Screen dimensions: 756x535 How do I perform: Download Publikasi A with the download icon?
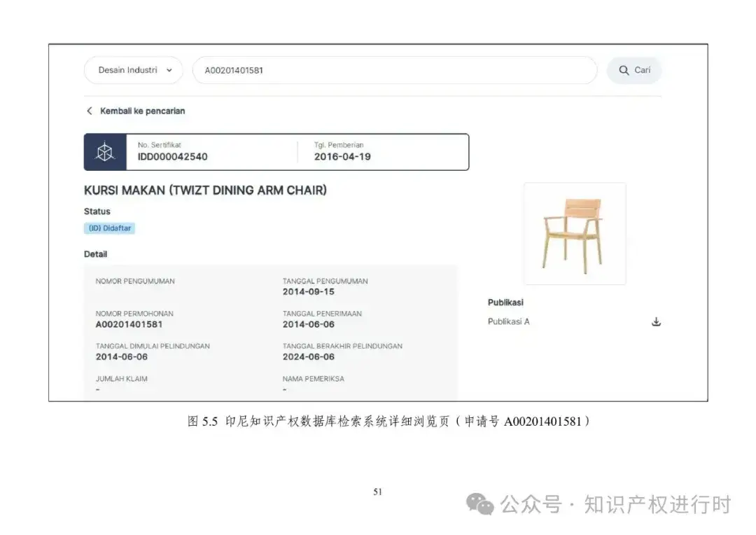click(x=656, y=322)
